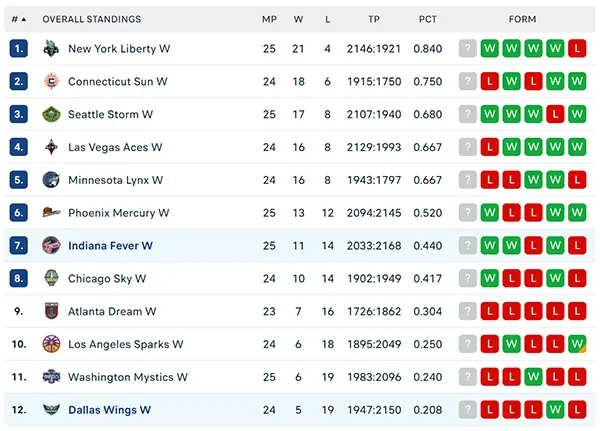The height and width of the screenshot is (431, 600).
Task: Click the Phoenix Mercury team logo
Action: (51, 212)
